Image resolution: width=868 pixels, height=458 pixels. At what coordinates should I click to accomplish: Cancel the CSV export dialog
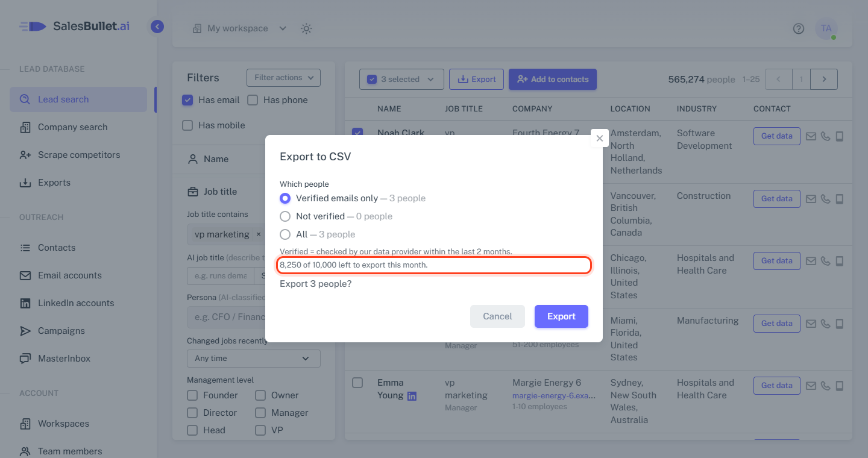497,316
